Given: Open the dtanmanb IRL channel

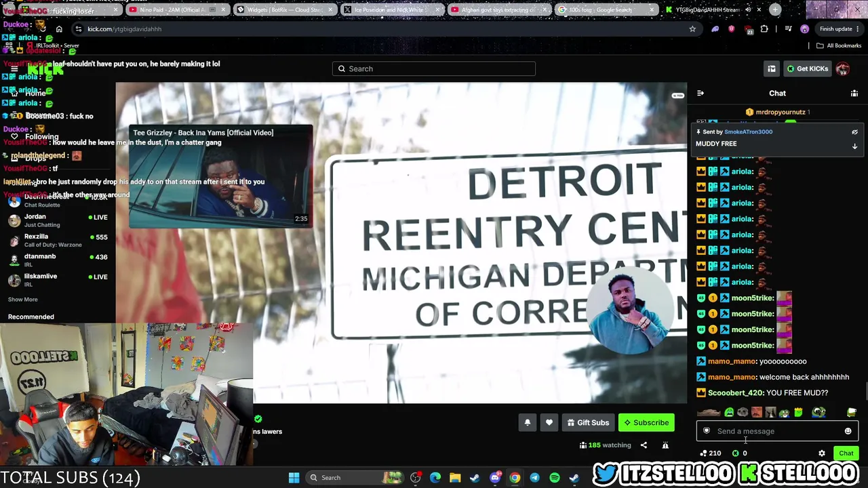Looking at the screenshot, I should 58,260.
